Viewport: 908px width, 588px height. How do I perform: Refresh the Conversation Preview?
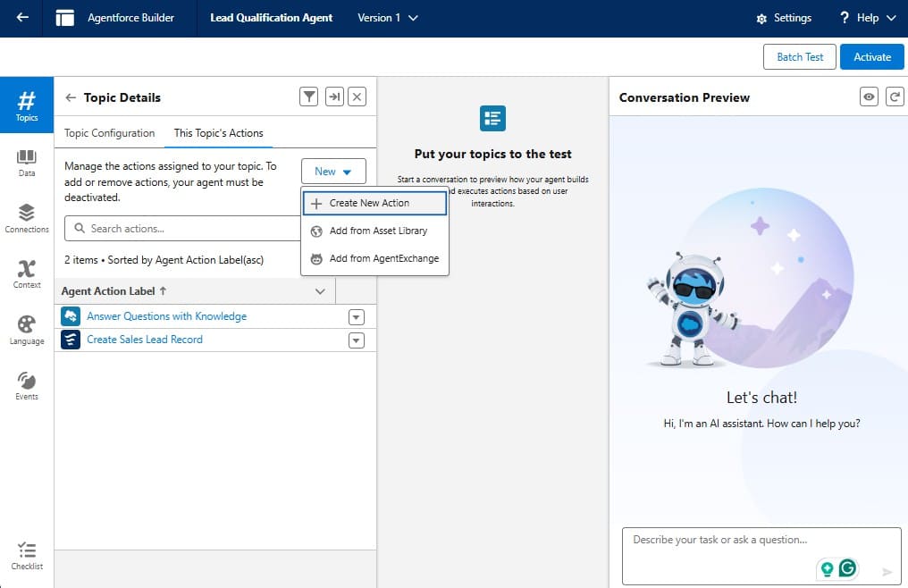click(x=894, y=97)
